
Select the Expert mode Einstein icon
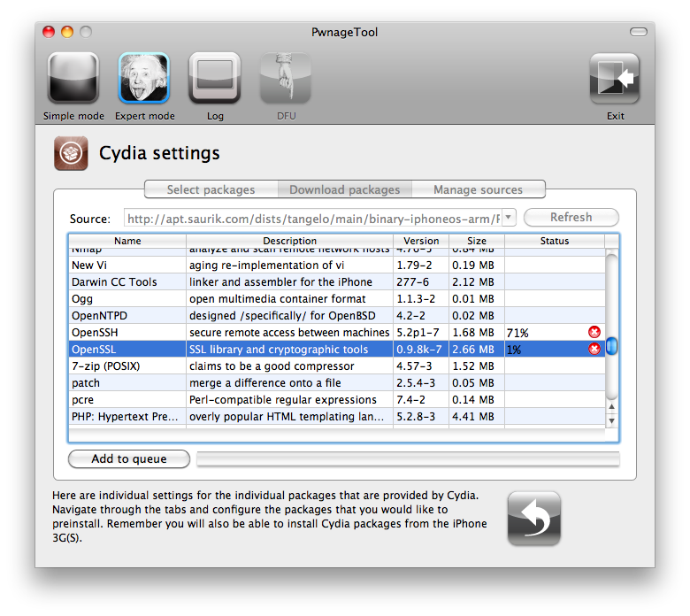[144, 80]
